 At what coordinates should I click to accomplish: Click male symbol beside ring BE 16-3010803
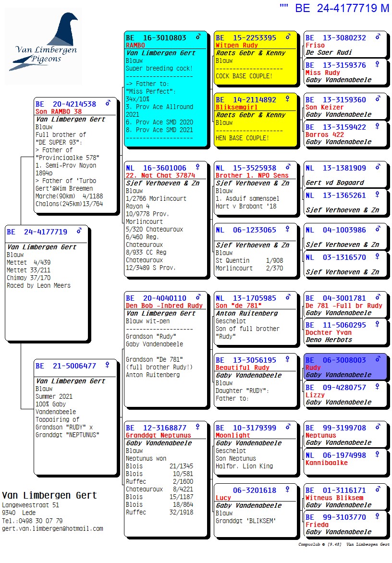click(x=198, y=37)
